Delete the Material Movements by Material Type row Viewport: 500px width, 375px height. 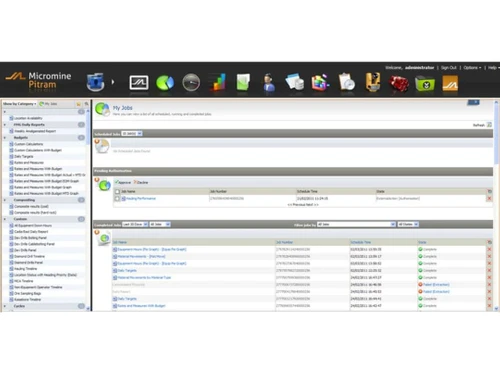[x=489, y=277]
